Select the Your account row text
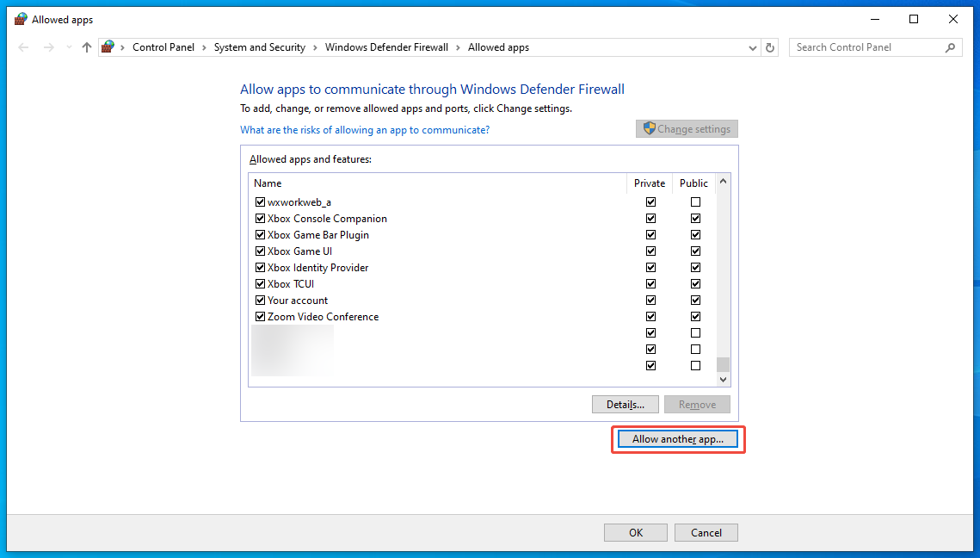Image resolution: width=980 pixels, height=558 pixels. tap(298, 301)
